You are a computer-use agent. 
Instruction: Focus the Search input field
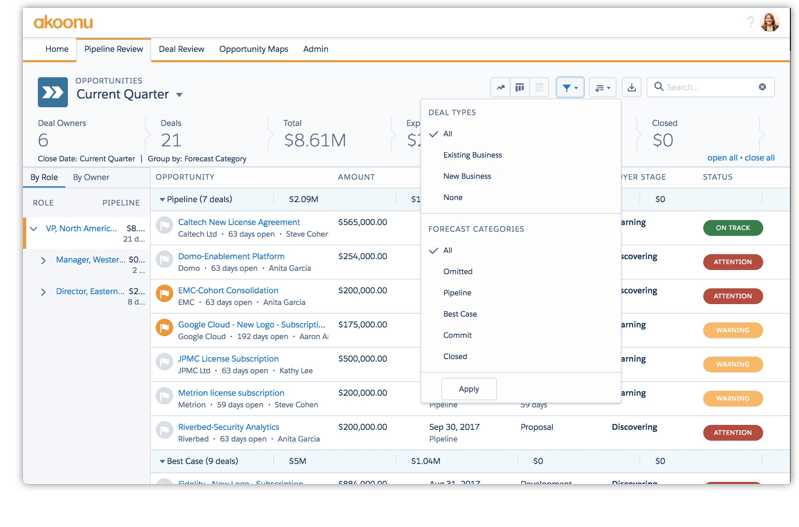(710, 87)
